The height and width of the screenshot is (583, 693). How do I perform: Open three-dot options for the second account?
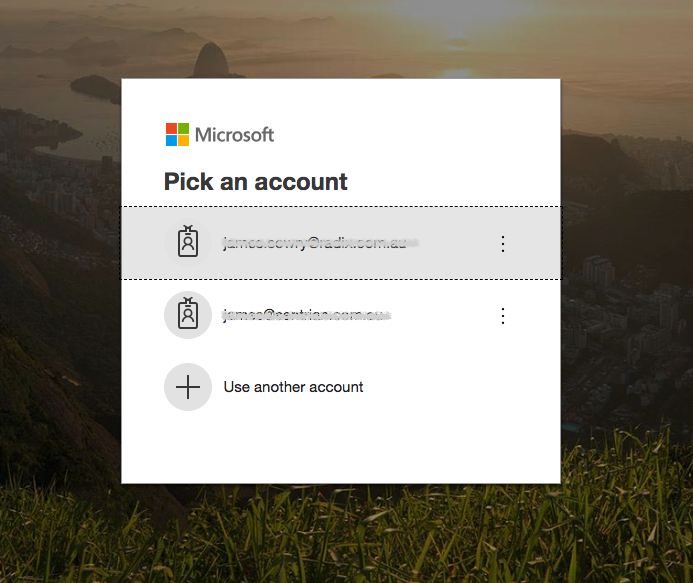(x=503, y=316)
